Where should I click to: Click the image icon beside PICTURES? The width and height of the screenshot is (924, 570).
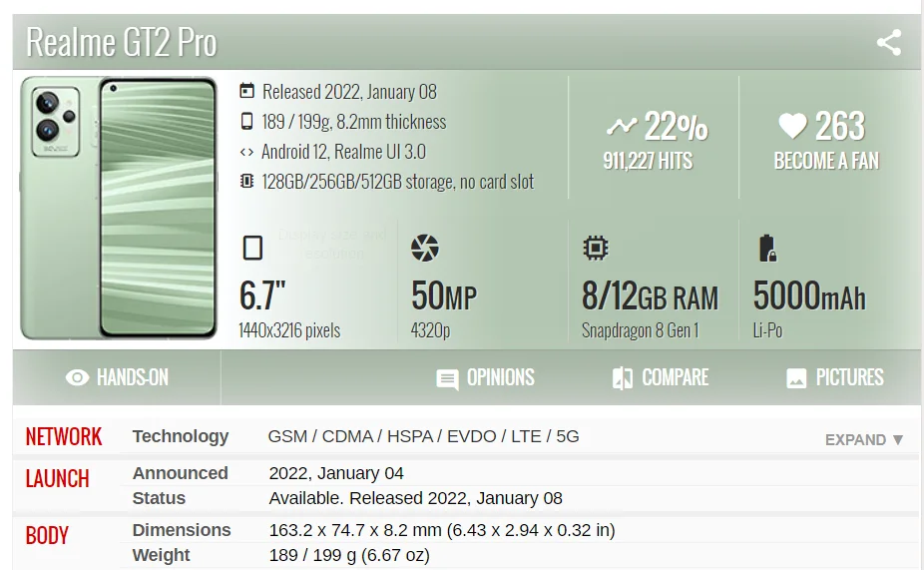coord(796,378)
